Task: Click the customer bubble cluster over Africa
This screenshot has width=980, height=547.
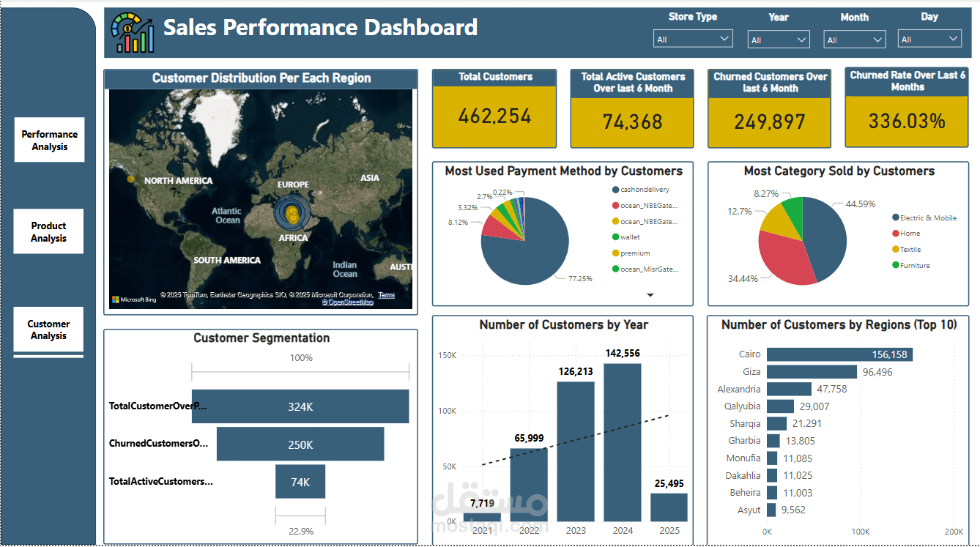Action: pyautogui.click(x=292, y=213)
